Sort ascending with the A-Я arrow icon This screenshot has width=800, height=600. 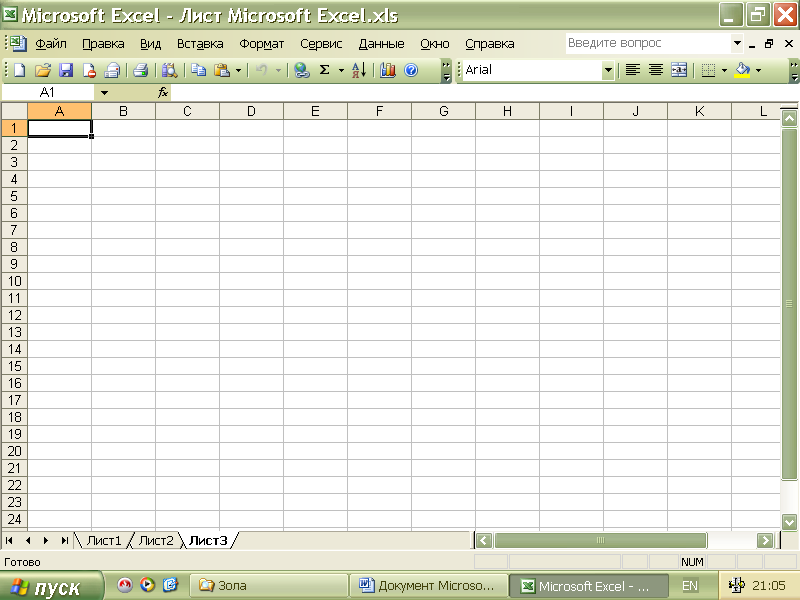click(x=359, y=70)
